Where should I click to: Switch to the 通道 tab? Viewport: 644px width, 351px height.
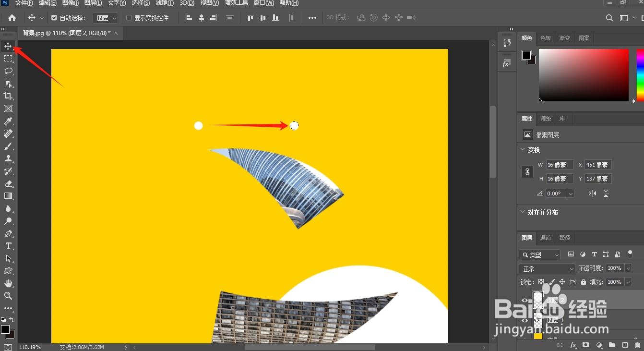click(546, 238)
